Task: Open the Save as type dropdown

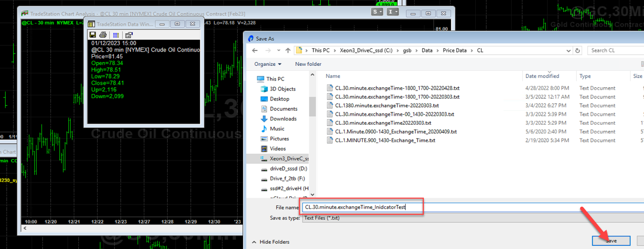Action: 467,218
